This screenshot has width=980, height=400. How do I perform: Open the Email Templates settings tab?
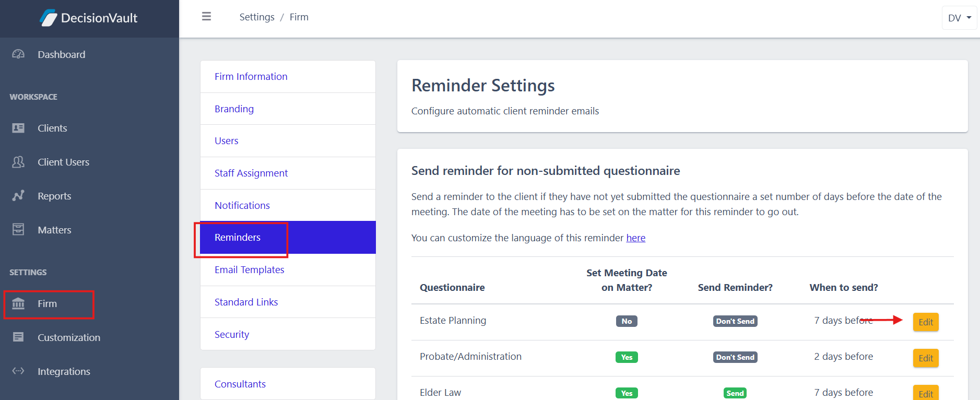click(x=249, y=270)
